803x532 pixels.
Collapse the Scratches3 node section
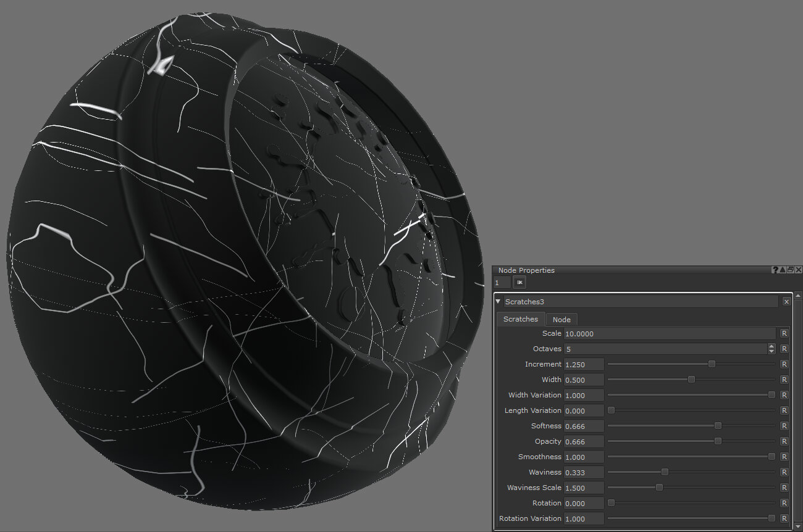coord(498,302)
